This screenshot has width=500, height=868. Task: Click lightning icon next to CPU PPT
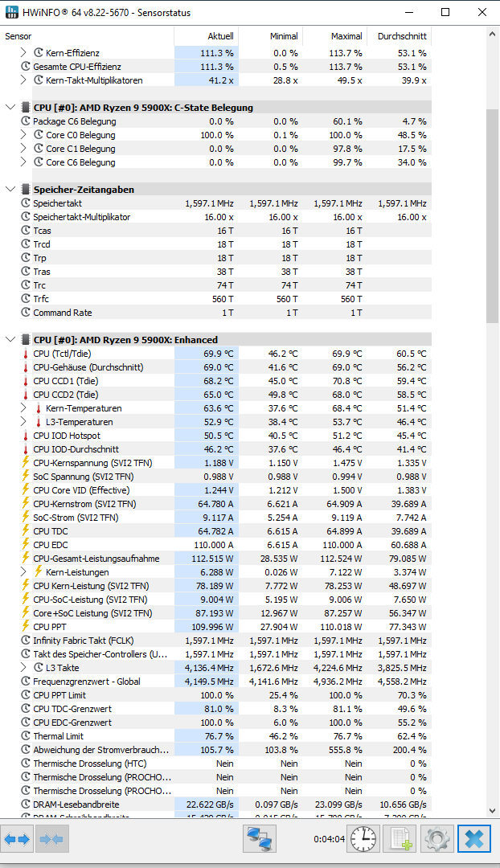(26, 627)
